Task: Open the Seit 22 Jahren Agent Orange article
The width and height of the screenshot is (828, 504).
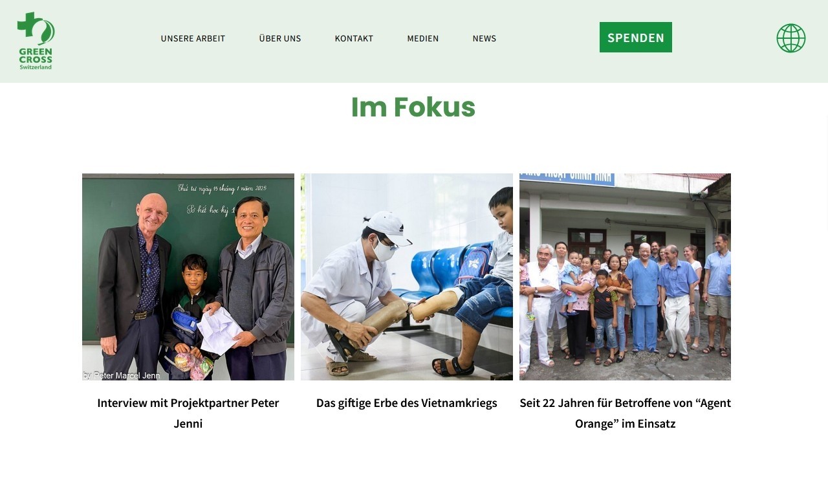Action: 625,413
